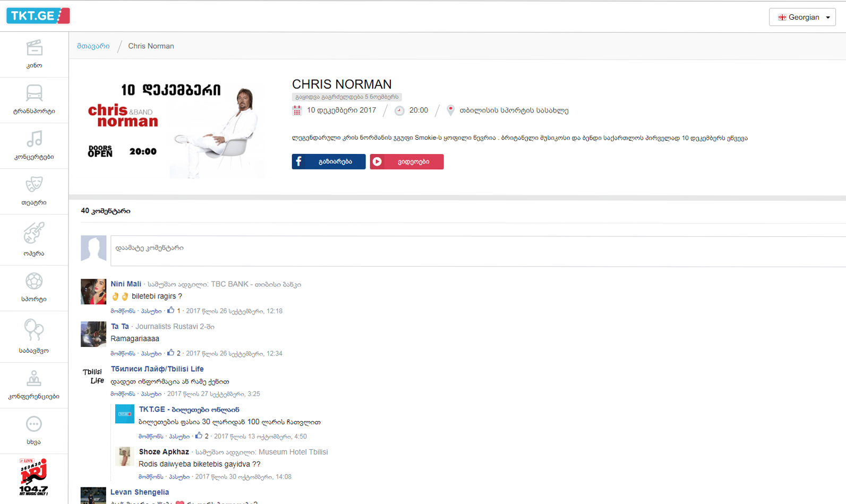Viewport: 846px width, 504px height.
Task: Click the clock icon beside 20:00
Action: pos(399,110)
